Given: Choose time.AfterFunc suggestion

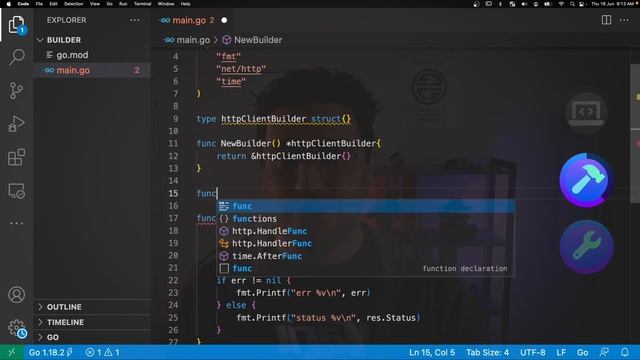Looking at the screenshot, I should click(x=365, y=256).
